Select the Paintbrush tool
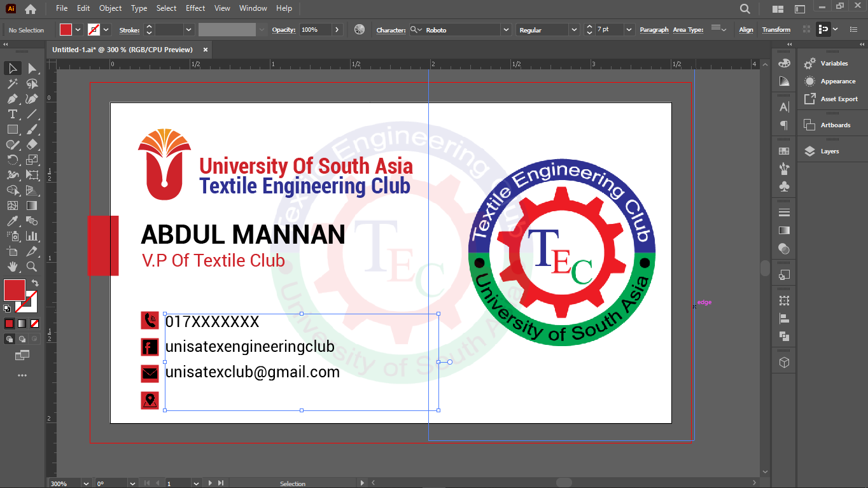This screenshot has width=868, height=488. (32, 129)
